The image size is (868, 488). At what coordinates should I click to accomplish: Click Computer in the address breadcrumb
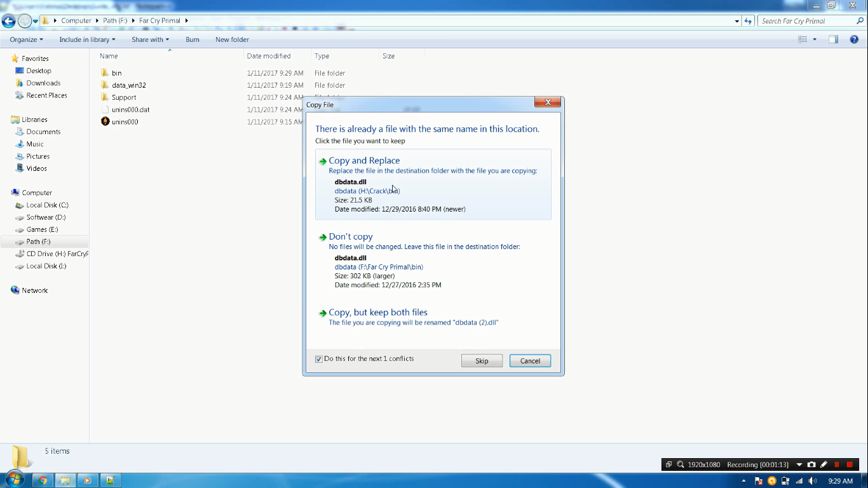pyautogui.click(x=76, y=20)
